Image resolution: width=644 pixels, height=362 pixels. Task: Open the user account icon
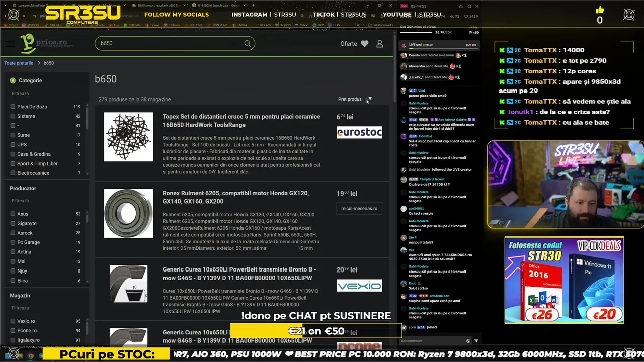(380, 44)
